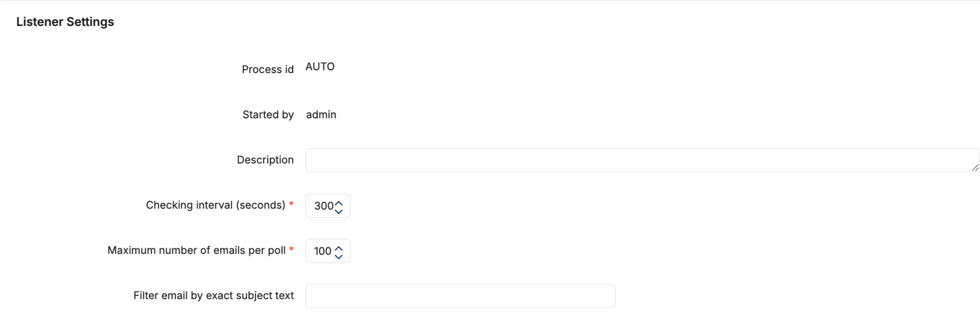980x324 pixels.
Task: Click the red asterisk beside Checking interval
Action: (292, 204)
